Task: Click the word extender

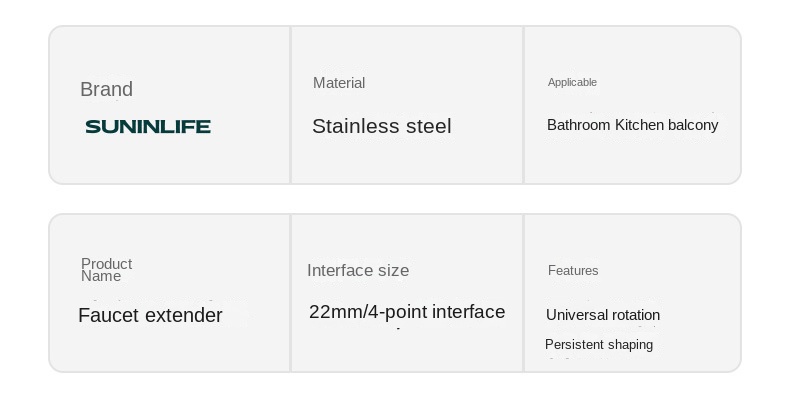Action: pos(184,316)
